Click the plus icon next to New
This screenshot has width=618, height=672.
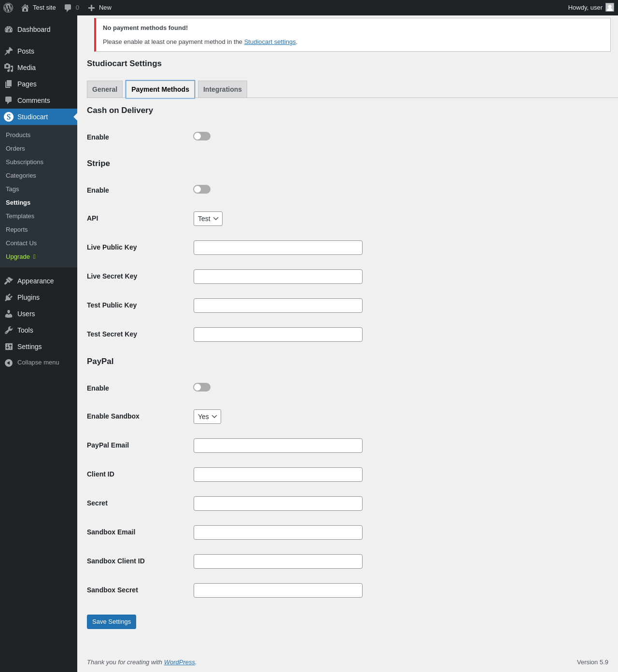tap(91, 8)
